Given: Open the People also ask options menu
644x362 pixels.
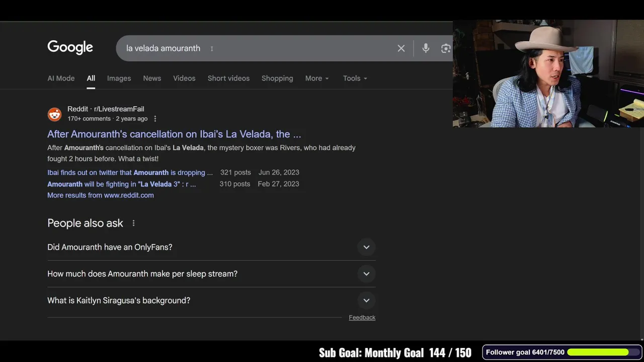Looking at the screenshot, I should click(133, 223).
